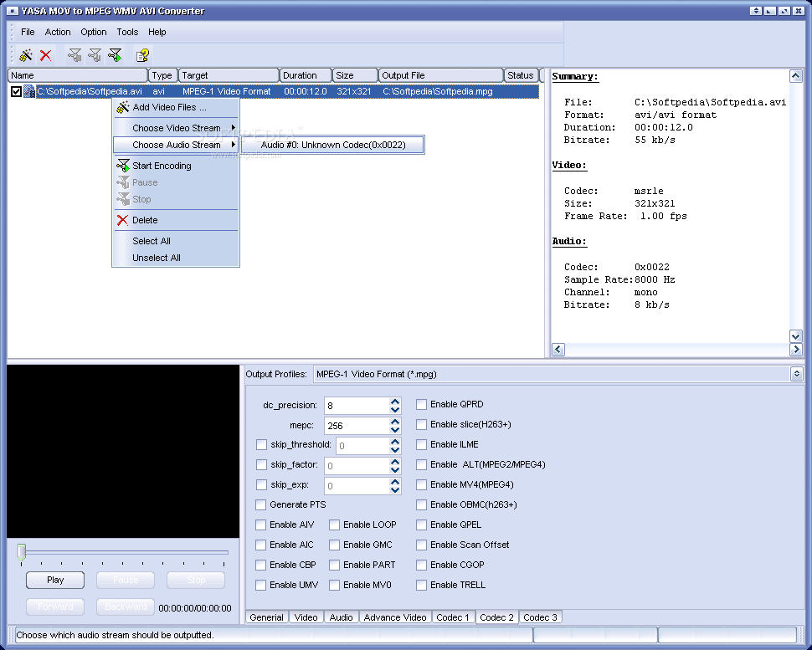Switch to the Codec 1 tab
Viewport: 812px width, 650px height.
pos(453,617)
